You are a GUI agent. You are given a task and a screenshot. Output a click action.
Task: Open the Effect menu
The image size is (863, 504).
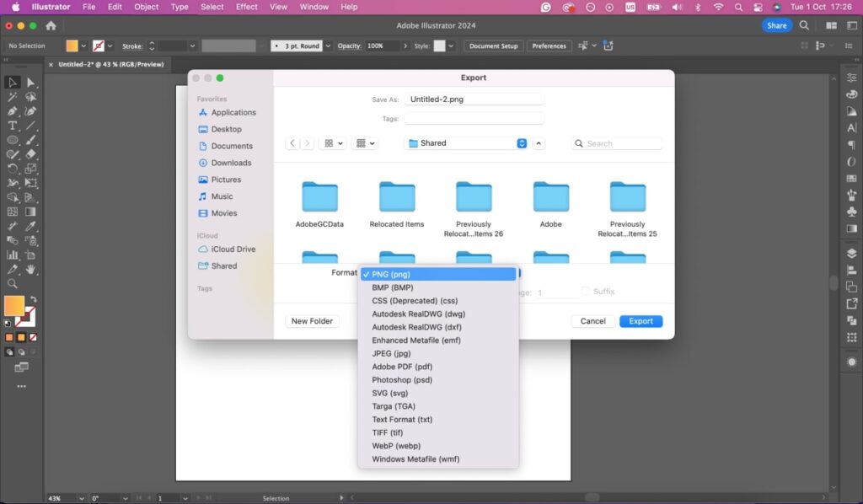click(247, 7)
